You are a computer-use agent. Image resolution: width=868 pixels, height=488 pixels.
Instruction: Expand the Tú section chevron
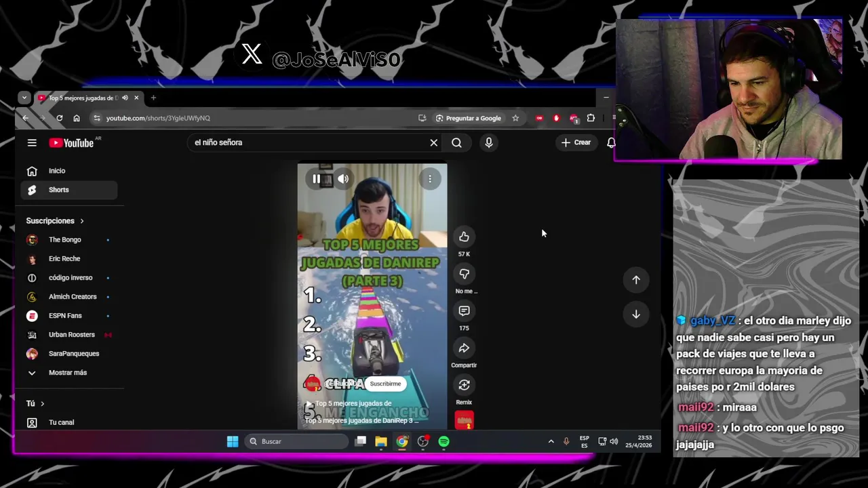point(42,403)
